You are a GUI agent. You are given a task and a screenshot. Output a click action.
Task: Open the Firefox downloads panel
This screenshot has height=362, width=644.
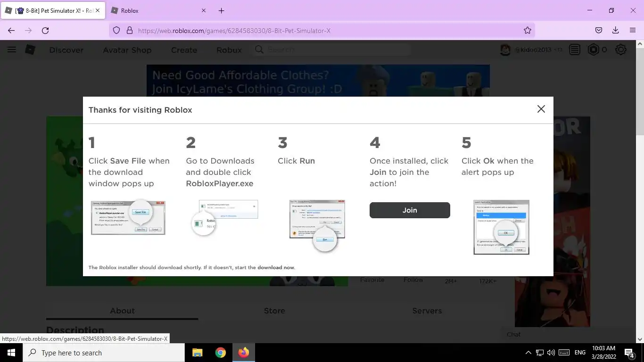615,30
